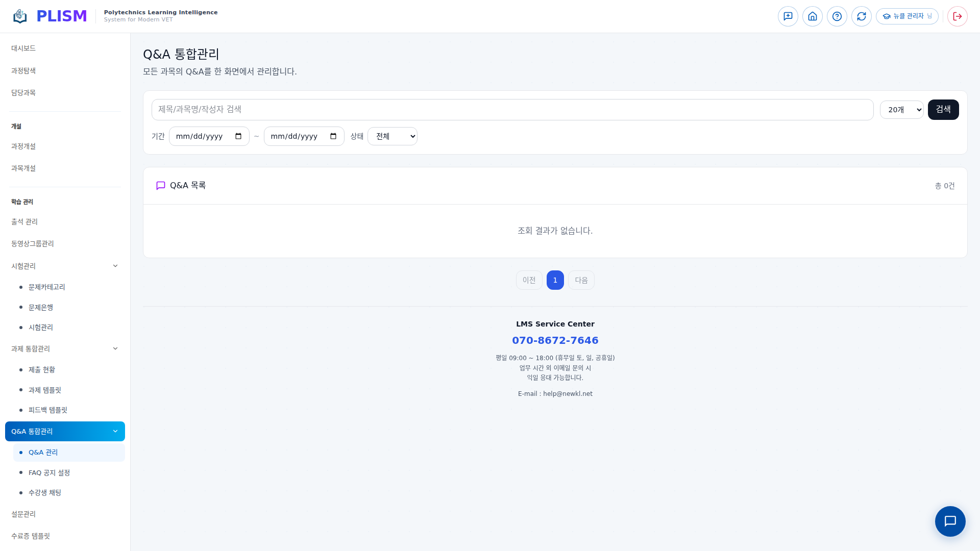Collapse the Q&A 통합관리 menu
The image size is (980, 551).
coord(115,431)
